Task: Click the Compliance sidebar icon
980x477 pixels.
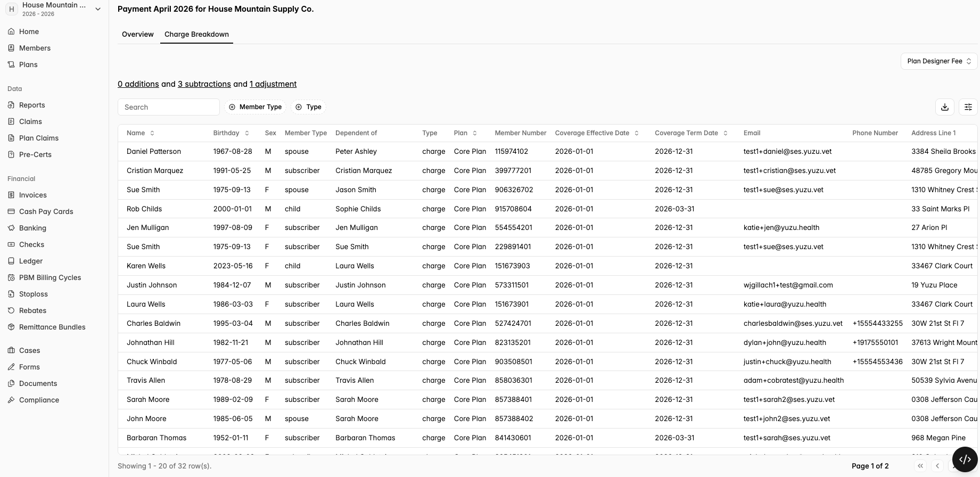Action: (x=11, y=400)
